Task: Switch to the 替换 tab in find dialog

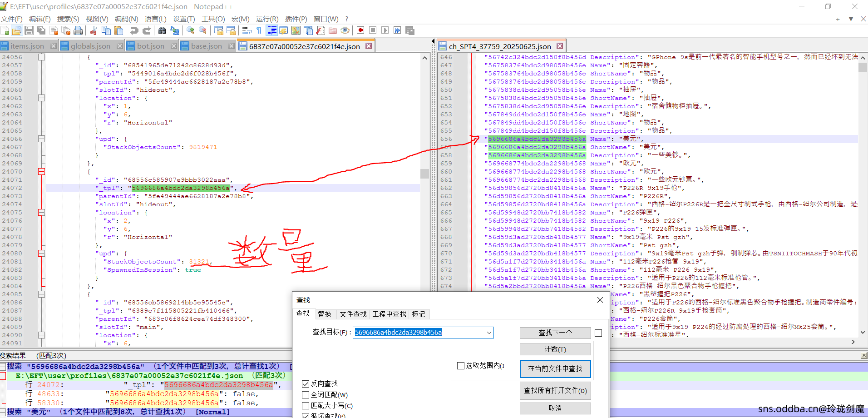Action: click(324, 314)
